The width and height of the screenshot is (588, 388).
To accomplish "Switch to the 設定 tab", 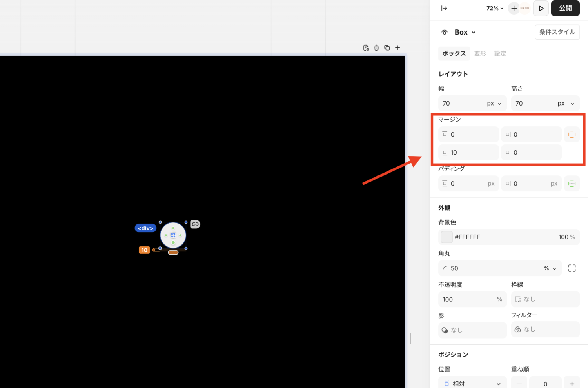I will pos(500,53).
